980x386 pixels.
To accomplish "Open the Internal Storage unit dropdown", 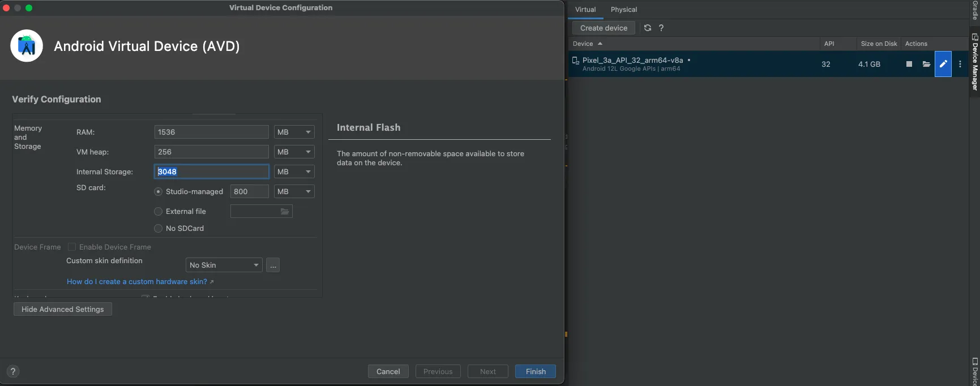I will (294, 172).
